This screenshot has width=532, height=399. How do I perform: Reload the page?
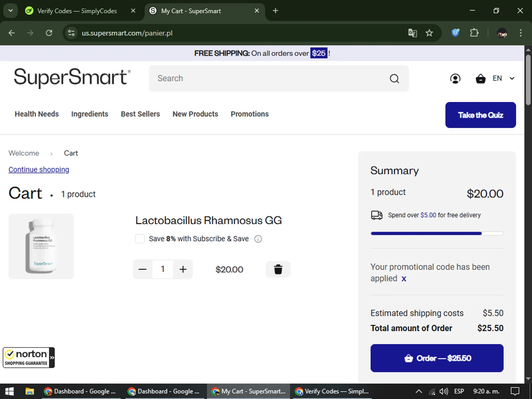49,33
